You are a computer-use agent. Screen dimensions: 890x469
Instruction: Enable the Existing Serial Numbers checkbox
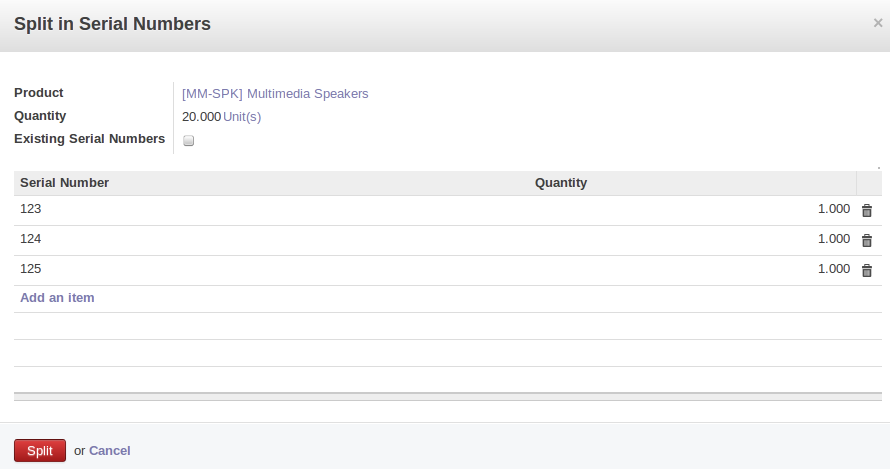(x=189, y=141)
